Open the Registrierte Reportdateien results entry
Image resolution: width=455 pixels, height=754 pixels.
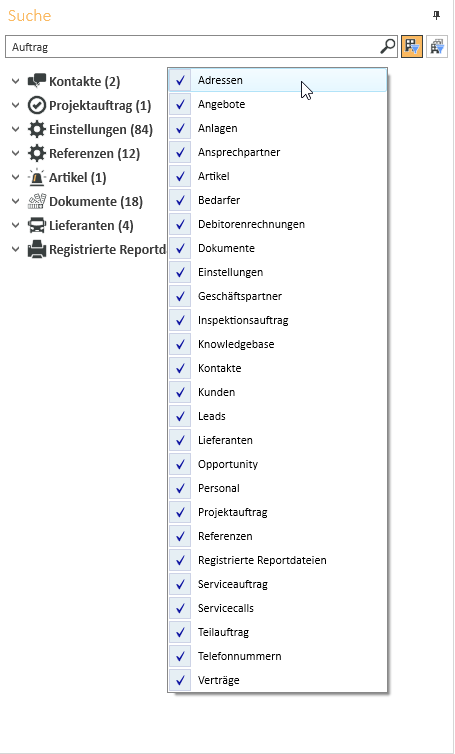[x=107, y=250]
